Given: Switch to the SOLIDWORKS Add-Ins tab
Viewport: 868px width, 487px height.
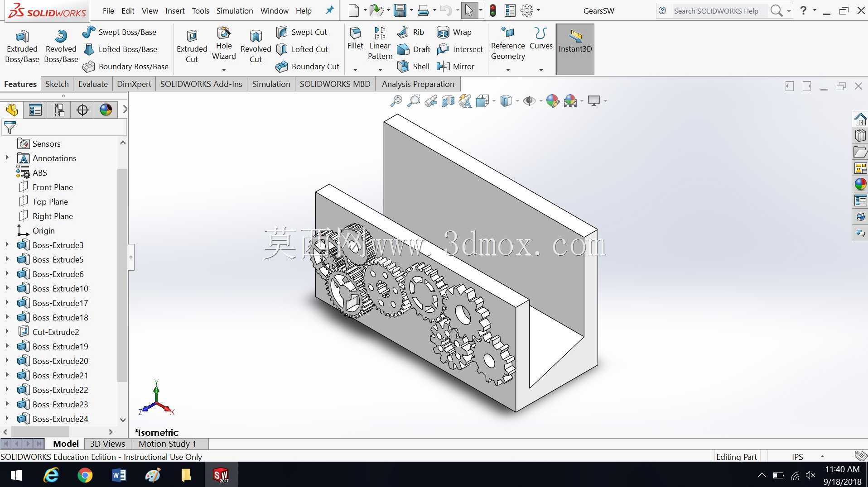Looking at the screenshot, I should (201, 84).
